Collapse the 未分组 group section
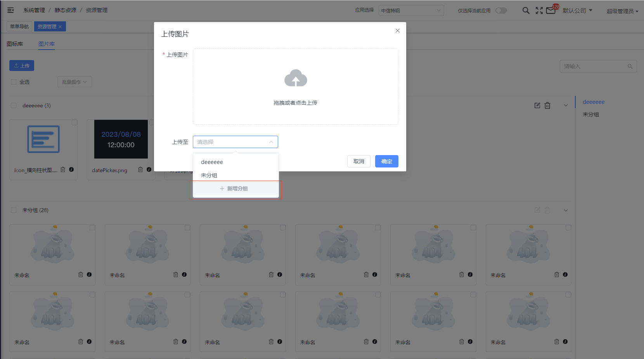Viewport: 644px width, 359px height. pos(566,210)
